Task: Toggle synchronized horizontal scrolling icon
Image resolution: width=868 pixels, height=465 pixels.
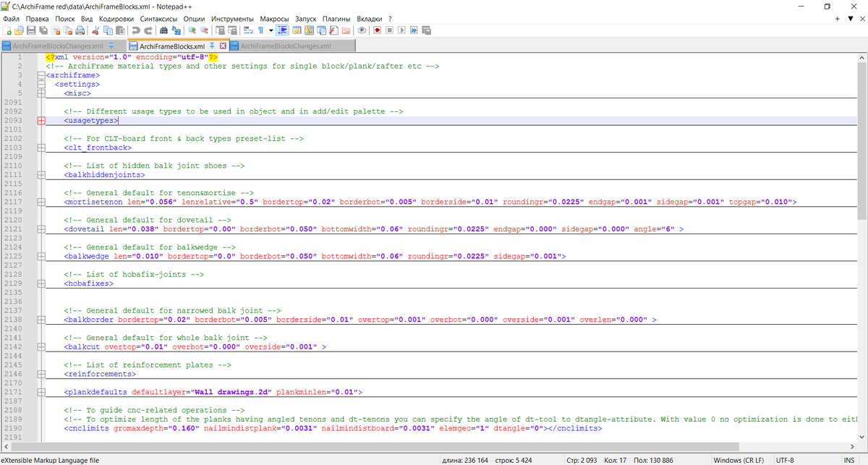Action: 231,30
